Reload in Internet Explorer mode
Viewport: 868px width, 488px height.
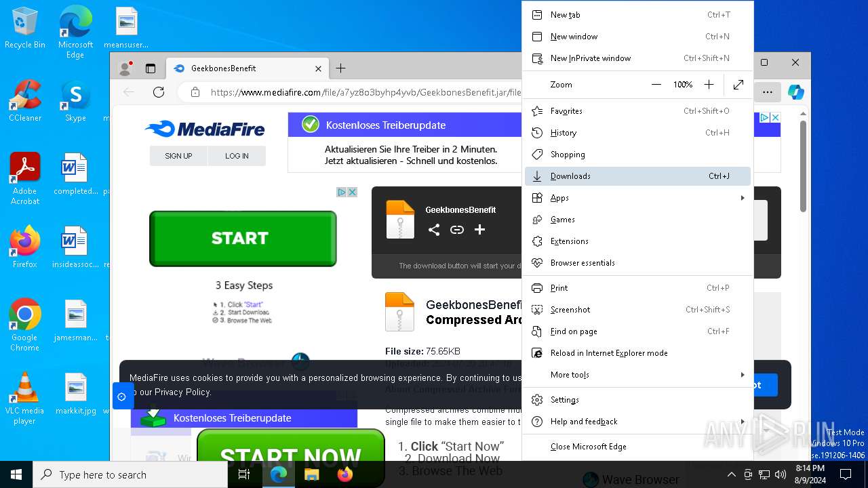[637, 353]
